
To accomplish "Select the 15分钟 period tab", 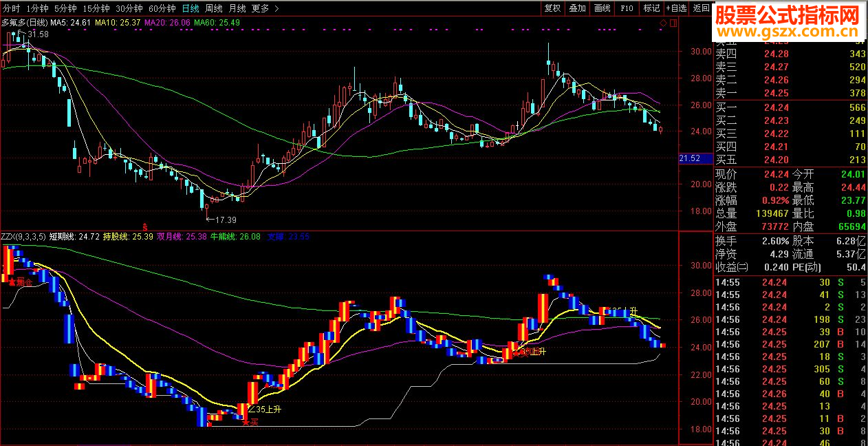I will pos(96,8).
